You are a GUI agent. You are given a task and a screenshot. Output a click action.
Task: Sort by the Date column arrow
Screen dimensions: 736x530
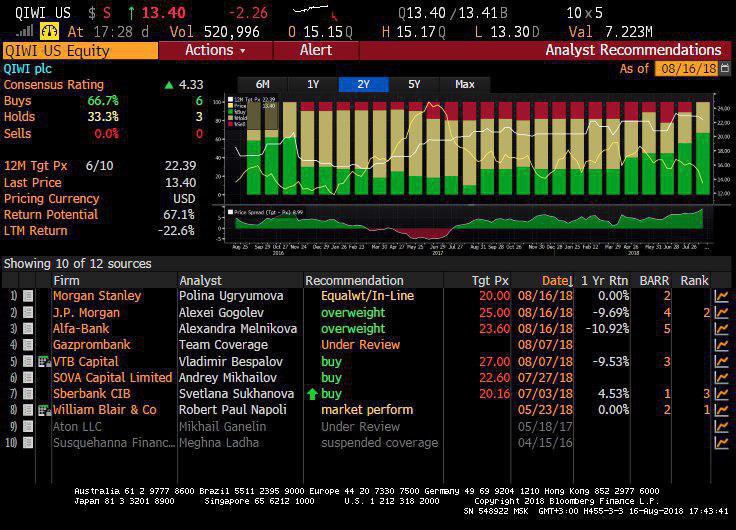pyautogui.click(x=570, y=281)
